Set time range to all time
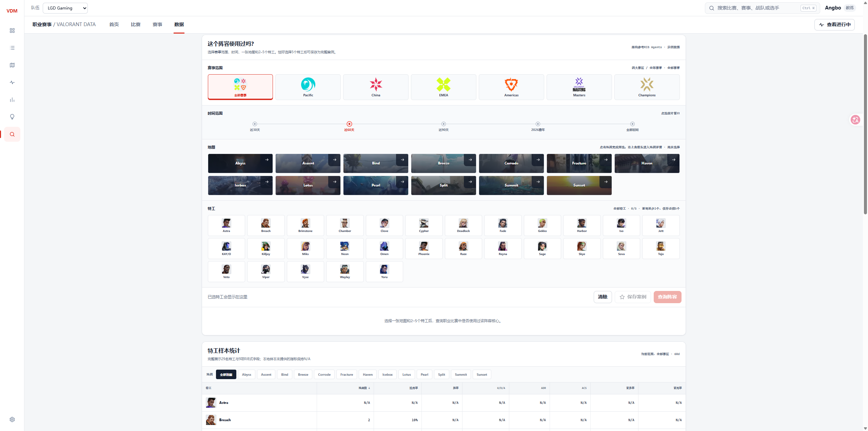The image size is (868, 431). point(632,126)
